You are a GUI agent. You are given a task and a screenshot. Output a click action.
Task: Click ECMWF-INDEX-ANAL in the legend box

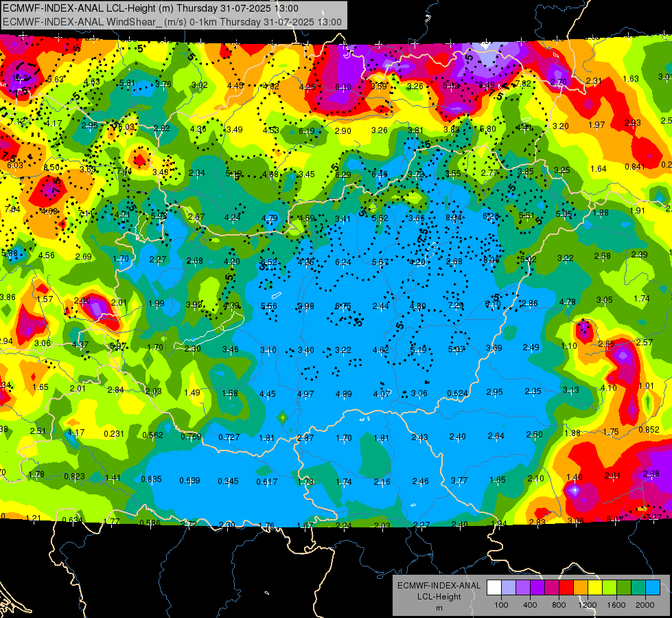point(439,586)
